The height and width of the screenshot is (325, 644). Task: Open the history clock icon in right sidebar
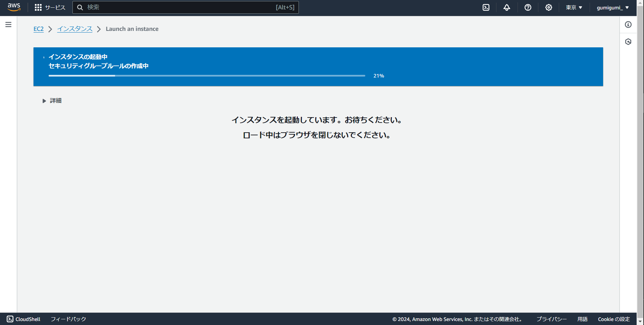click(x=629, y=42)
